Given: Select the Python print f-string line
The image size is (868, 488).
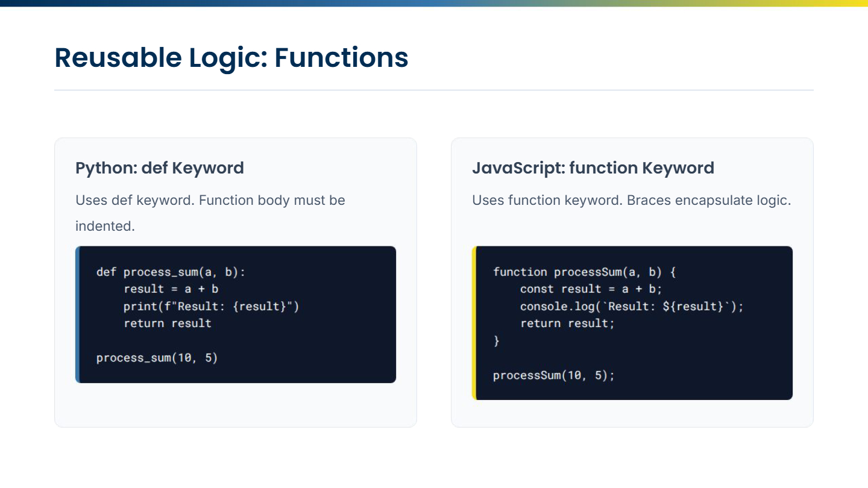Looking at the screenshot, I should click(x=211, y=307).
